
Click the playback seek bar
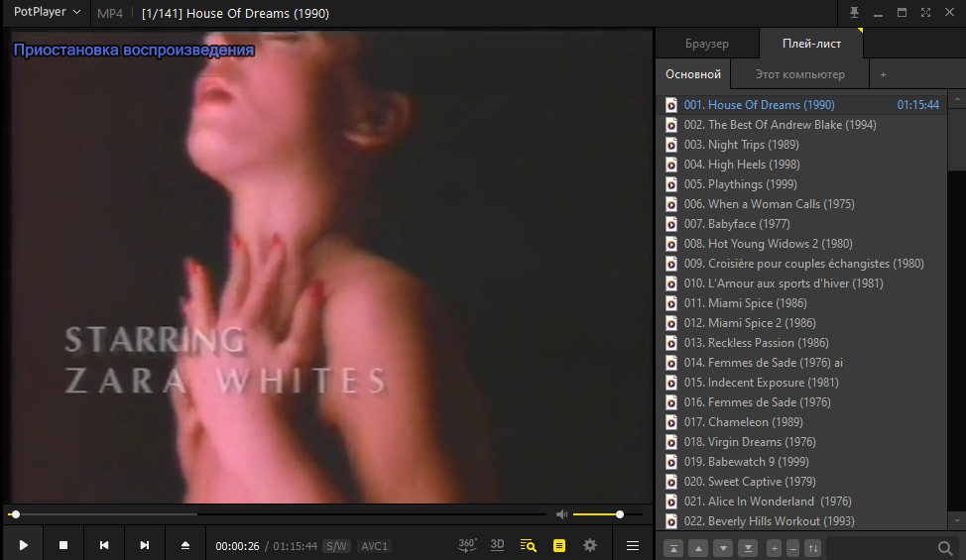[x=278, y=514]
